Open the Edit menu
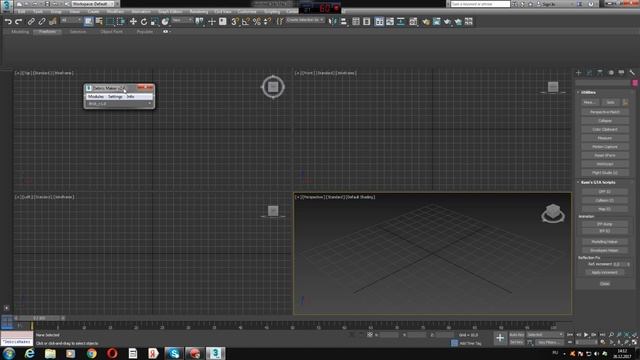The width and height of the screenshot is (640, 360). 21,12
